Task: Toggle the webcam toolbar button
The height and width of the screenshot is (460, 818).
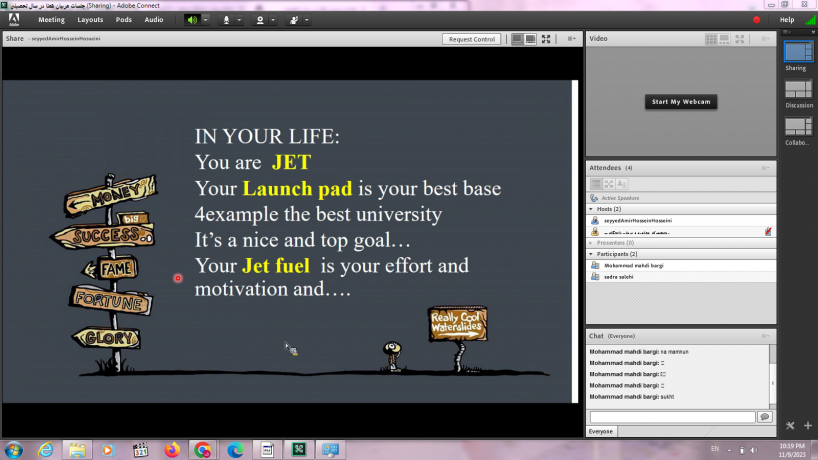Action: pos(260,20)
